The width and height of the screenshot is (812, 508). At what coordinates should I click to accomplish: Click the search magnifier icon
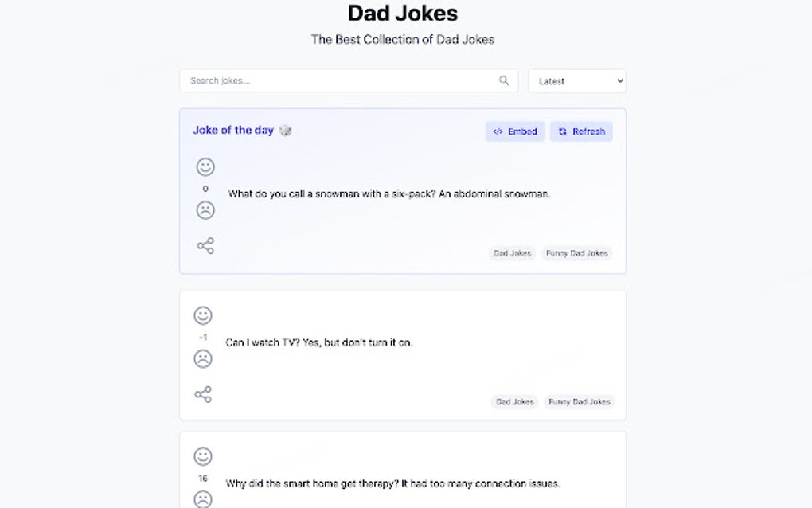tap(503, 80)
